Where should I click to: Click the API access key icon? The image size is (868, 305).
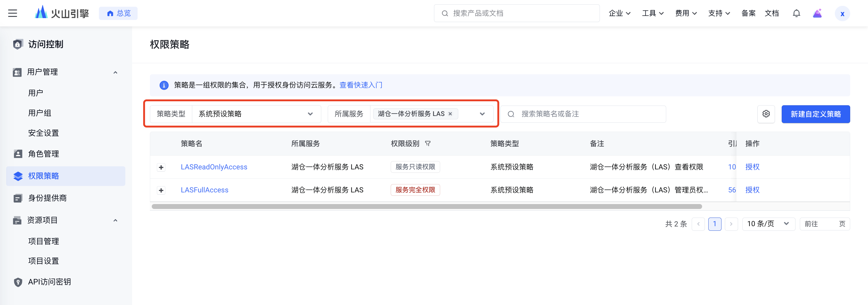click(x=18, y=282)
